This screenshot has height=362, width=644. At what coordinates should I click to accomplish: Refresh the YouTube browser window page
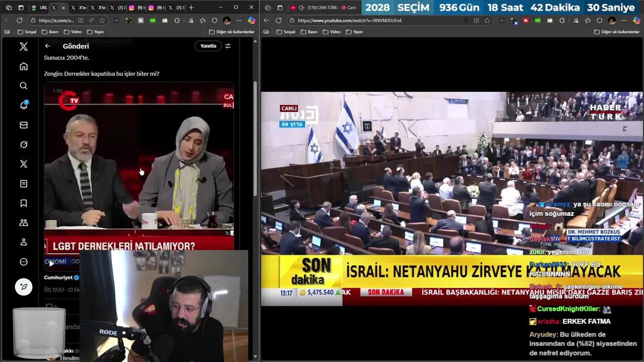coord(278,21)
